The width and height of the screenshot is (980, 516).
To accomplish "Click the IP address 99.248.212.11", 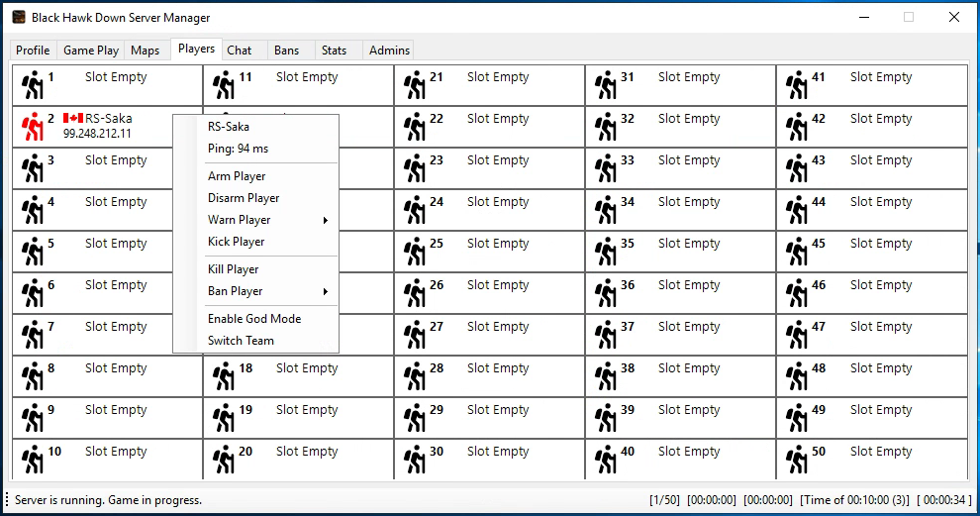I will pos(97,134).
